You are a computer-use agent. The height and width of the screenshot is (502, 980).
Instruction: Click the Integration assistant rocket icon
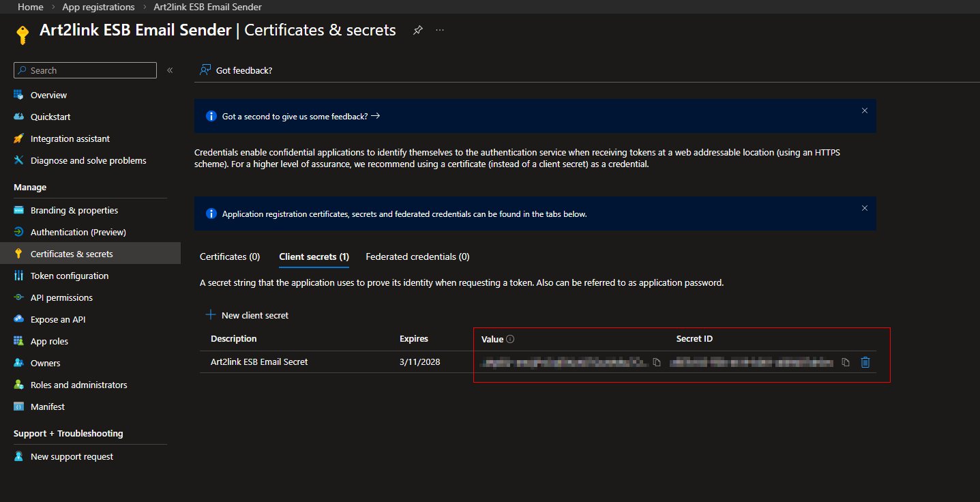(x=18, y=138)
